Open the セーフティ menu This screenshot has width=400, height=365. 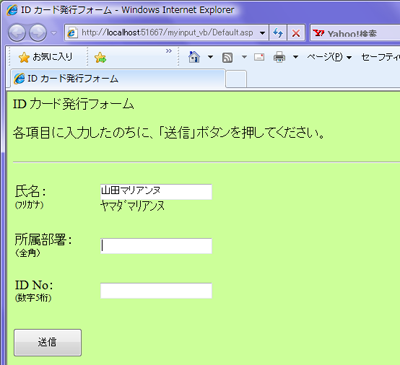point(380,57)
